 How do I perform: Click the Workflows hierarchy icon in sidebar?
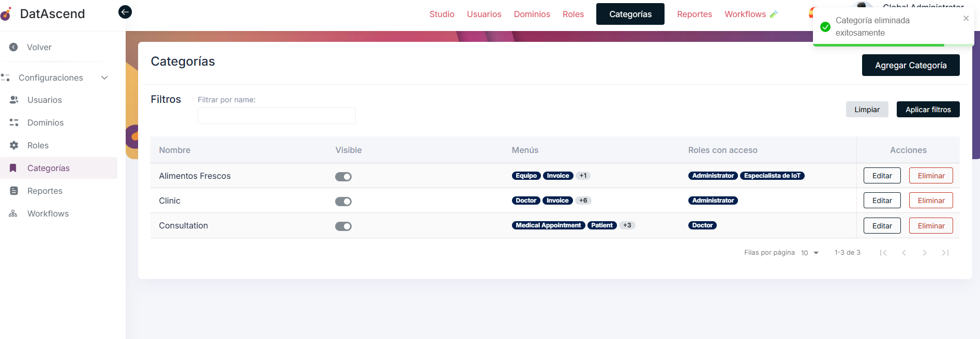13,213
